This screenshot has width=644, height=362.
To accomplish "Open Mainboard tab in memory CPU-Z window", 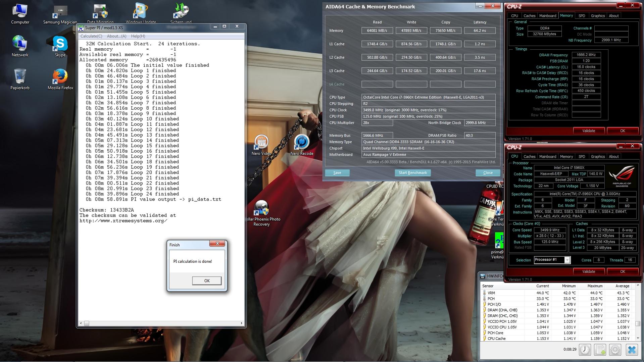I will (547, 16).
